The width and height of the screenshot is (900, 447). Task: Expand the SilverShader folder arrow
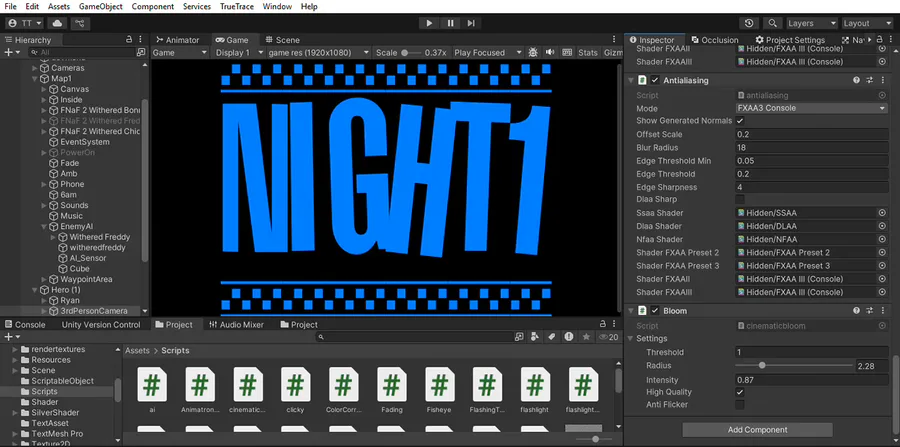pyautogui.click(x=15, y=413)
